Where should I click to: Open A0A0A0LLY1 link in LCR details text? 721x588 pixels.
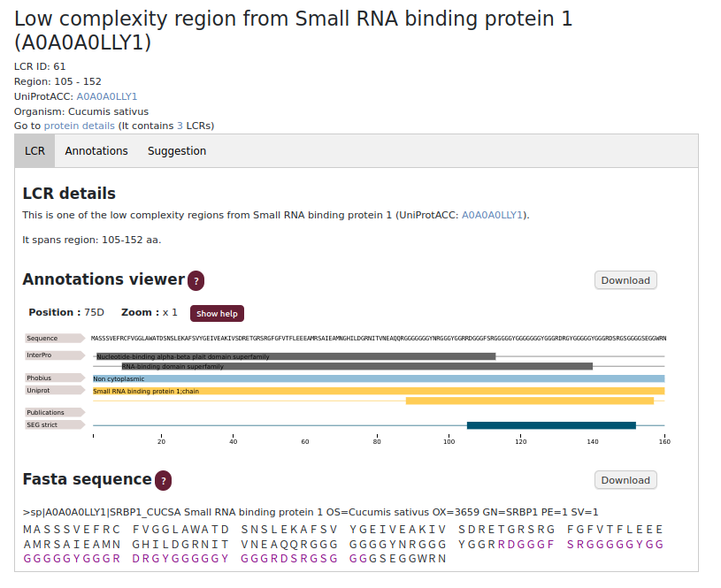pos(493,215)
